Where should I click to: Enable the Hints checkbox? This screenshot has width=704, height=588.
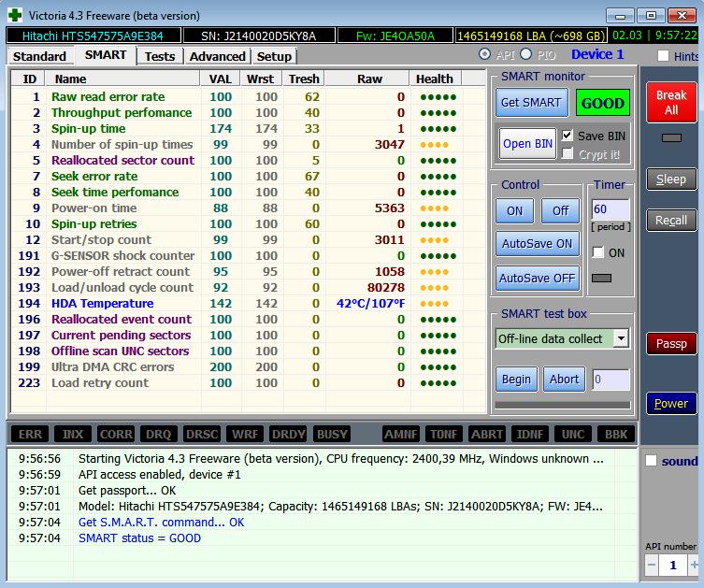click(x=663, y=56)
